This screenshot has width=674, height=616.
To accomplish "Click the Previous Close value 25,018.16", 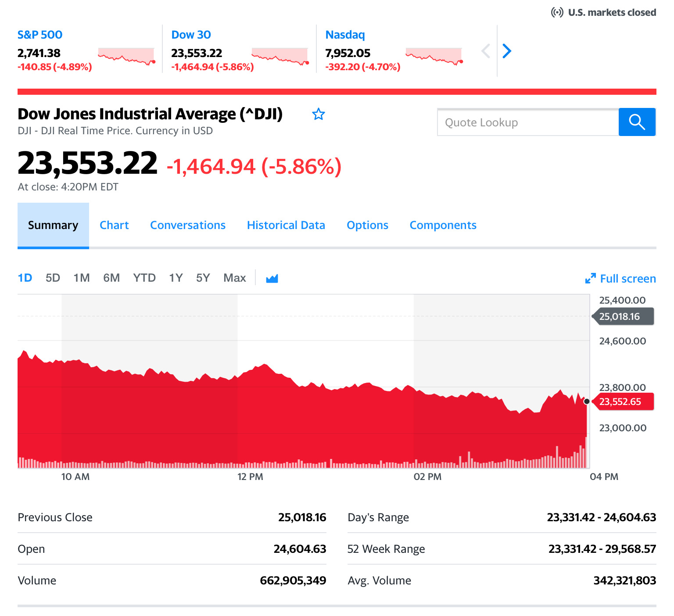I will point(302,517).
